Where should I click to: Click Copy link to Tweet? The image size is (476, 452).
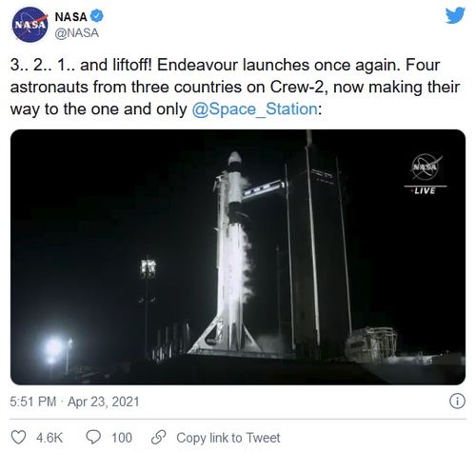(228, 438)
